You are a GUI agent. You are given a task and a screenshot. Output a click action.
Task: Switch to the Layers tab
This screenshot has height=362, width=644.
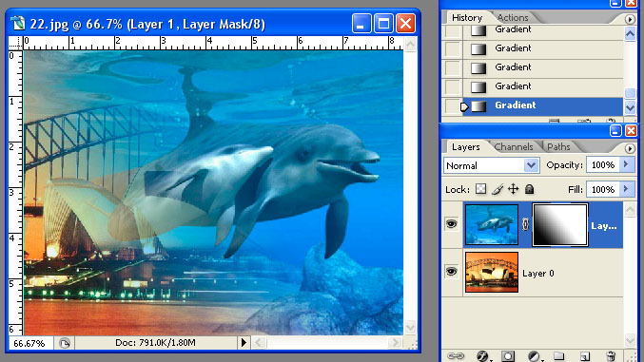pyautogui.click(x=465, y=146)
